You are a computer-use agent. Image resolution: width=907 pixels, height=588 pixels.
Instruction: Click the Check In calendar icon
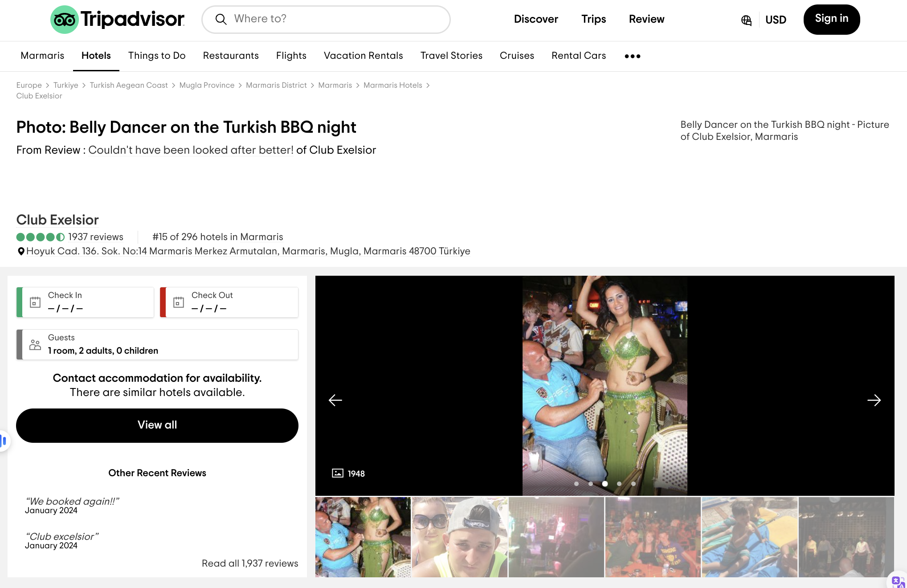pyautogui.click(x=35, y=302)
